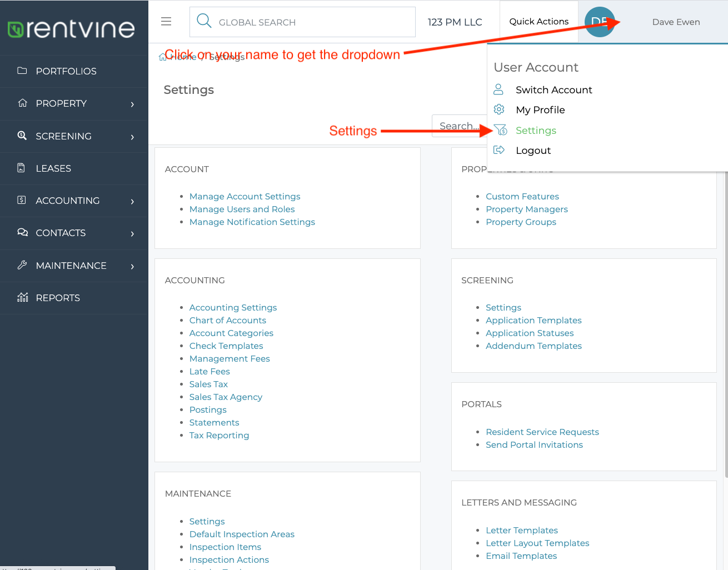Click the global search magnifier icon
728x570 pixels.
204,21
